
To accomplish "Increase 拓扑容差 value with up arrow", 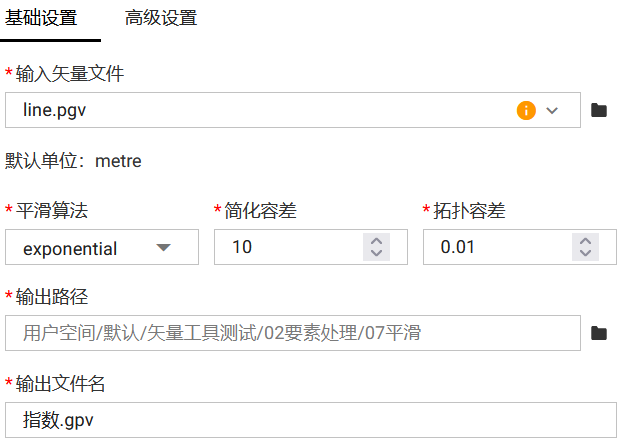I will [x=585, y=241].
